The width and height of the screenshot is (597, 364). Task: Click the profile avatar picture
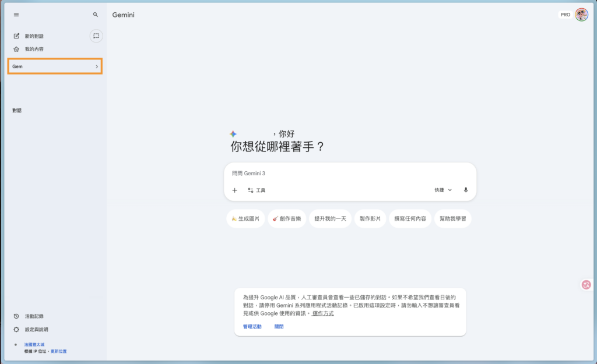pos(581,15)
